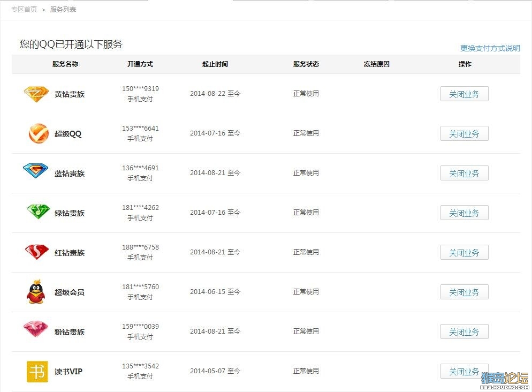
Task: Click the 读书VIP book icon
Action: (37, 372)
